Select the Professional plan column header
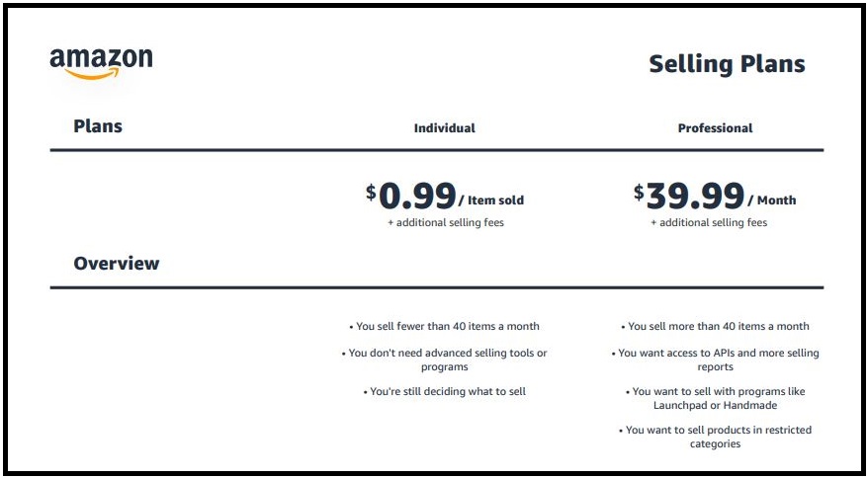 click(715, 128)
